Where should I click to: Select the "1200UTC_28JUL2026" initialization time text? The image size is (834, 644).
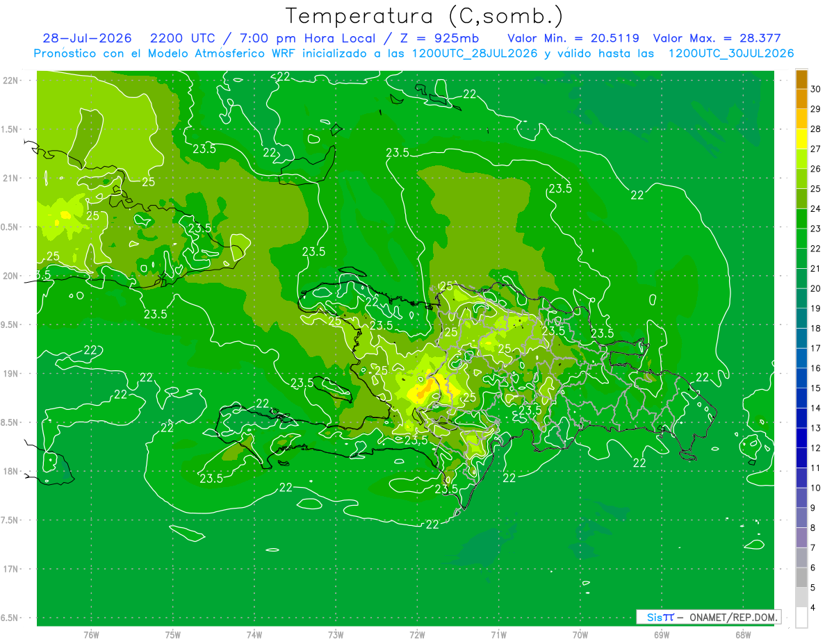click(x=475, y=53)
